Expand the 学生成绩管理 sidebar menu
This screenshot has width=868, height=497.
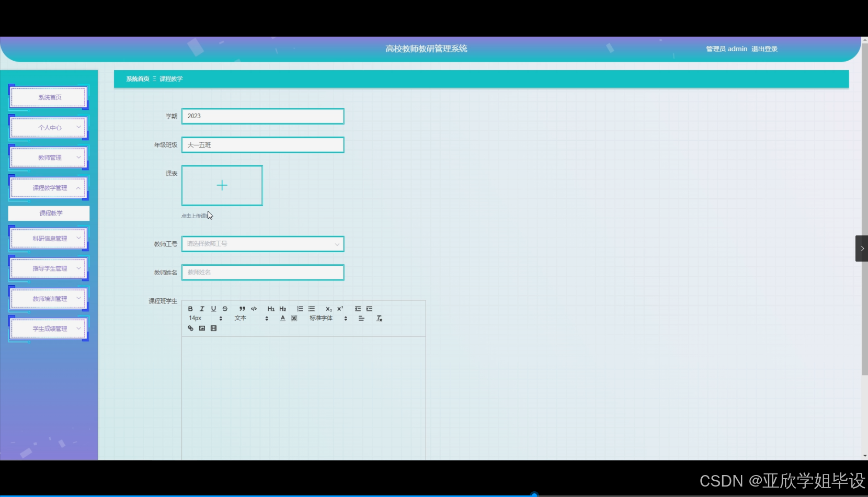pos(50,329)
